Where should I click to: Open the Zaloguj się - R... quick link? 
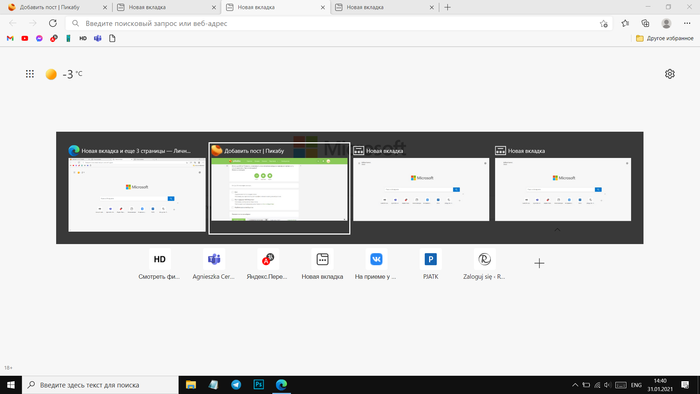(484, 264)
